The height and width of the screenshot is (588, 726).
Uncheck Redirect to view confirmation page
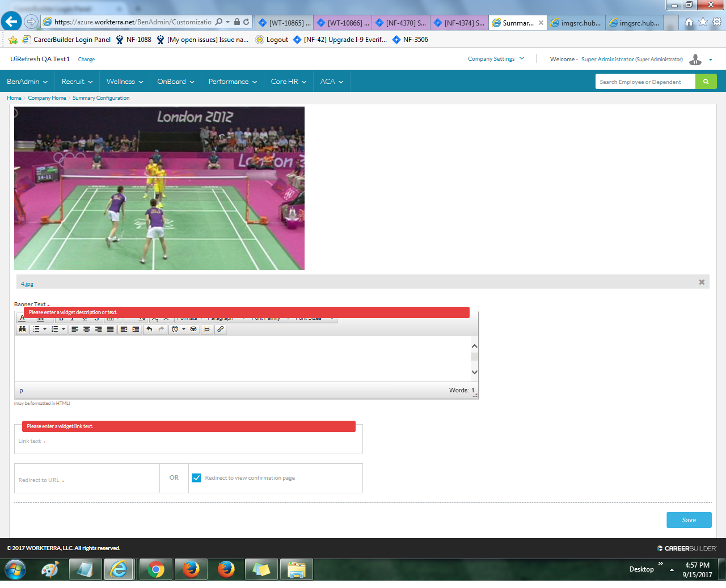coord(196,478)
